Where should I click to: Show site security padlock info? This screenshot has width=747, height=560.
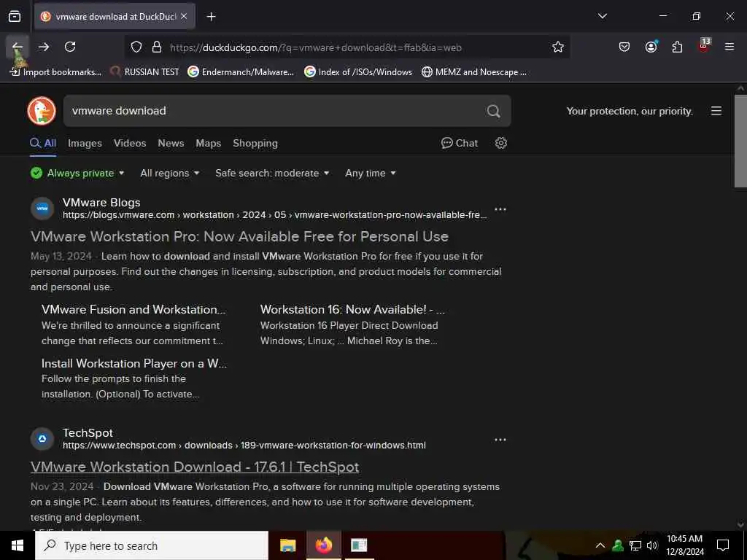[157, 47]
